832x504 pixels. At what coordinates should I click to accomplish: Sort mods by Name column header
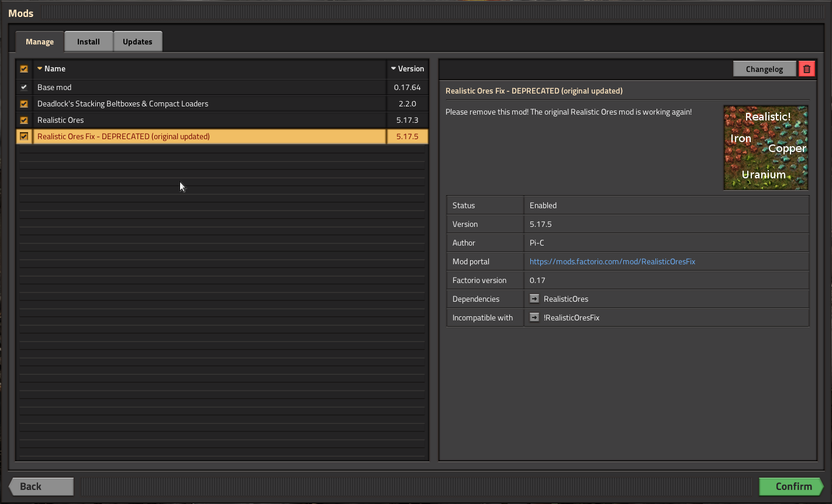tap(209, 69)
